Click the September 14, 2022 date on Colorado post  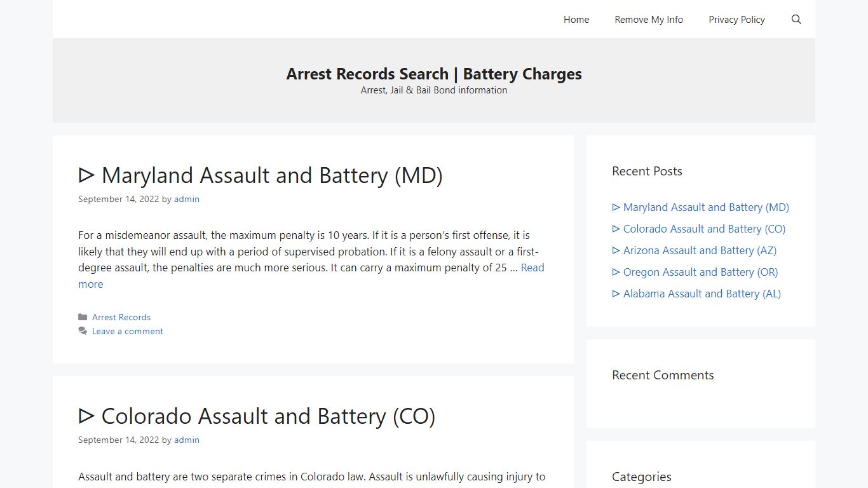(x=118, y=440)
